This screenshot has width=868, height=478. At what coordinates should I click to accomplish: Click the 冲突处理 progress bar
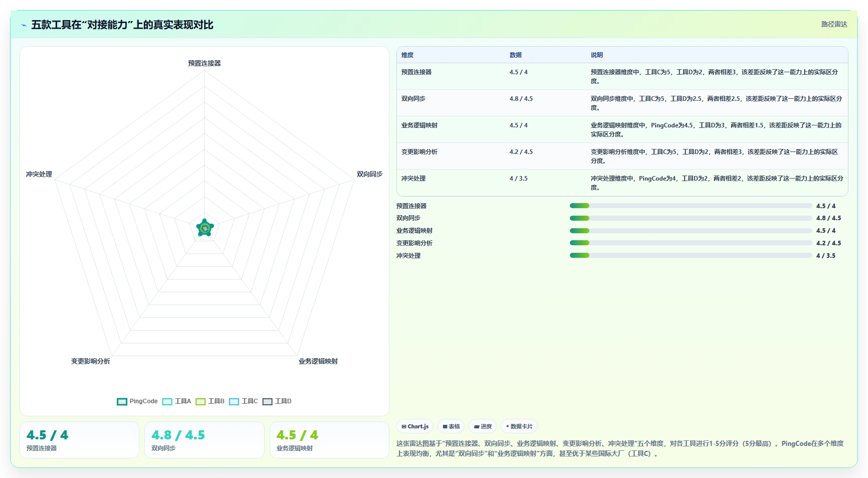click(691, 255)
